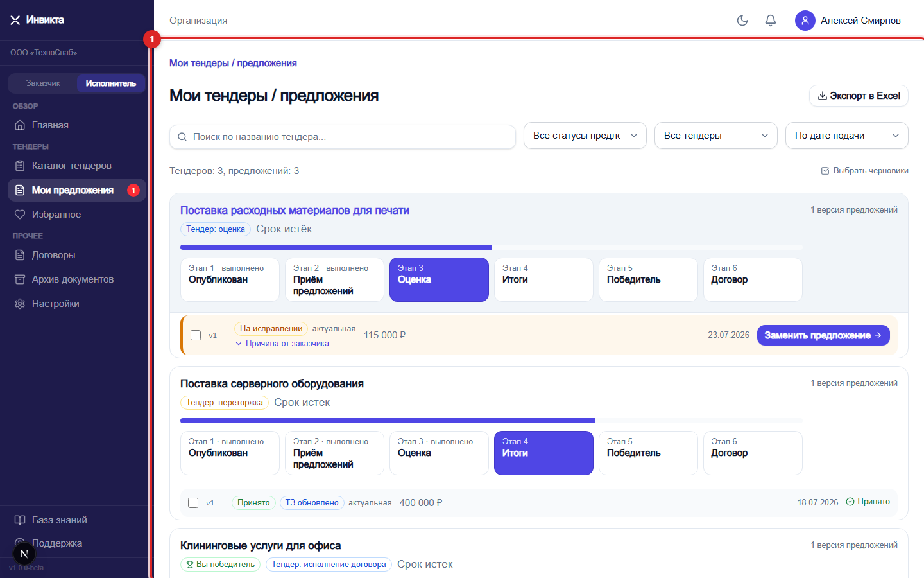Click the Настройки gear icon
The height and width of the screenshot is (578, 924).
pos(20,304)
